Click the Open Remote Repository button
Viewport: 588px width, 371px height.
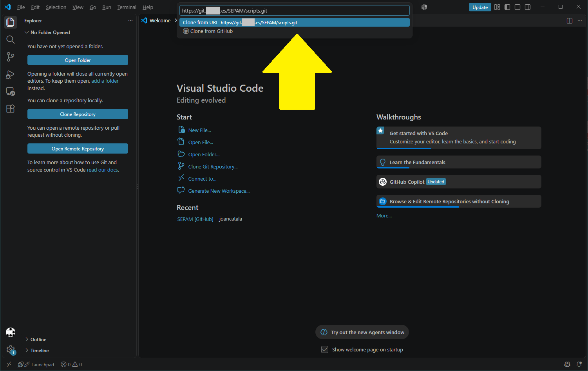pos(78,148)
